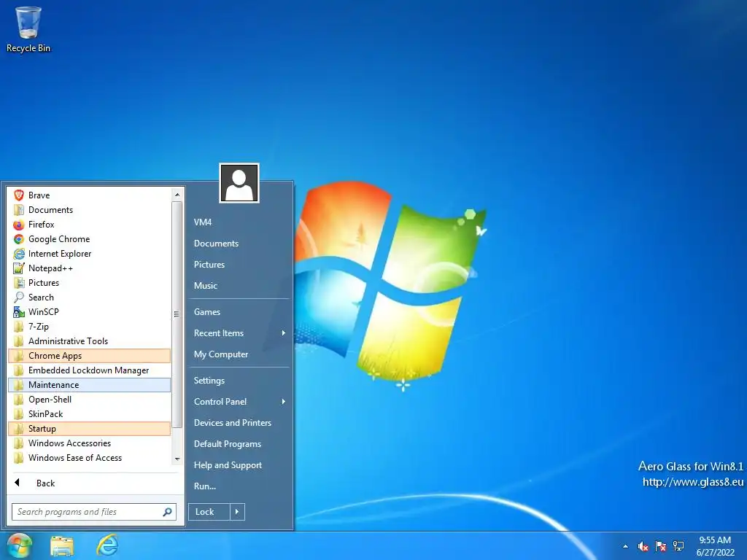
Task: Click the Lock button
Action: tap(209, 512)
